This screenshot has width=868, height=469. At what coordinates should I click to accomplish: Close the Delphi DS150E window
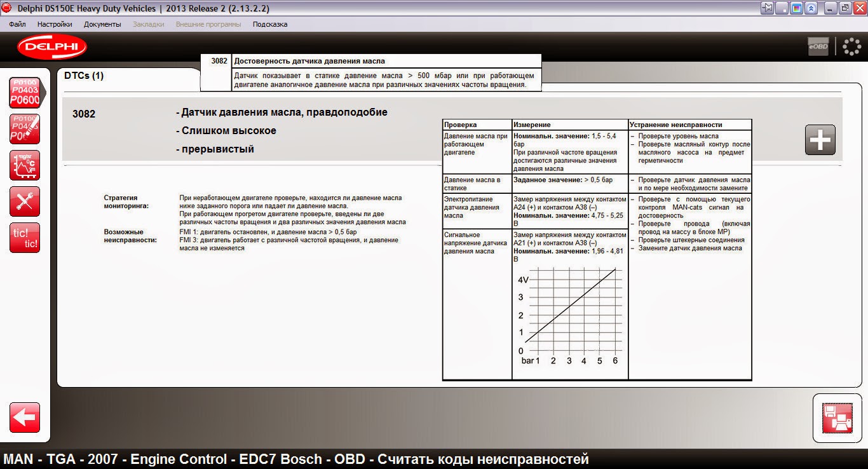click(859, 8)
